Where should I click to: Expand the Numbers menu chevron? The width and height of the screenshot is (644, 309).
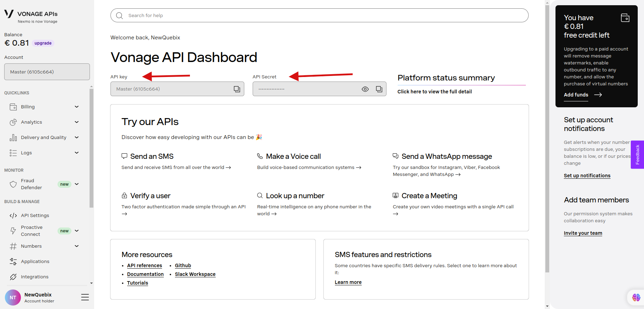(77, 246)
